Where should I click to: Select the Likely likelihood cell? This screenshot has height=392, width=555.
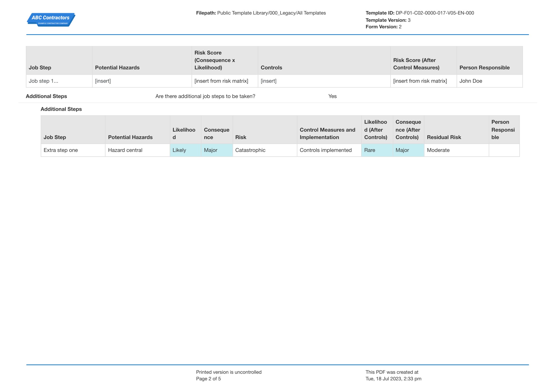click(185, 150)
